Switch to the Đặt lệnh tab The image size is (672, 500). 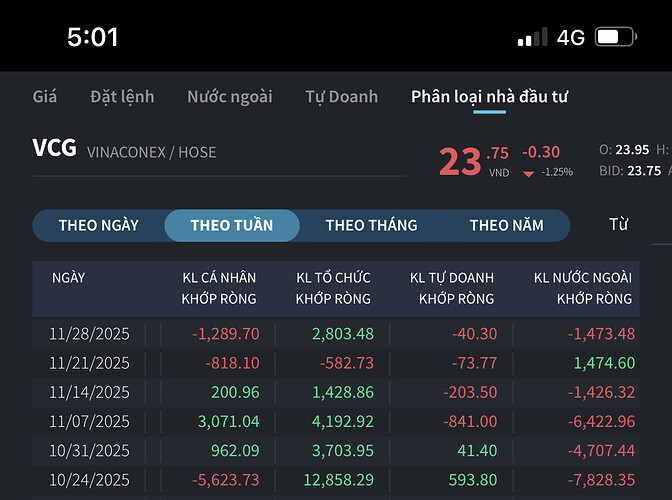point(122,97)
